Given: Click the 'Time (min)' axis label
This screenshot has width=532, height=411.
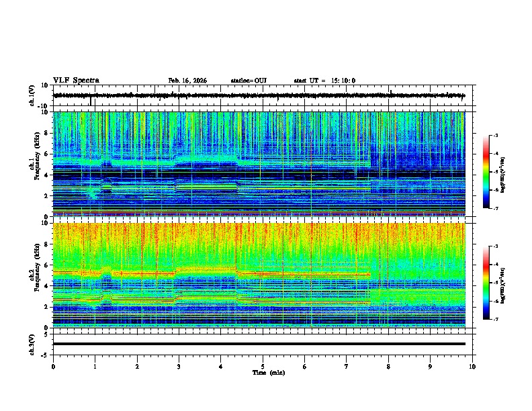Looking at the screenshot, I should (x=269, y=373).
